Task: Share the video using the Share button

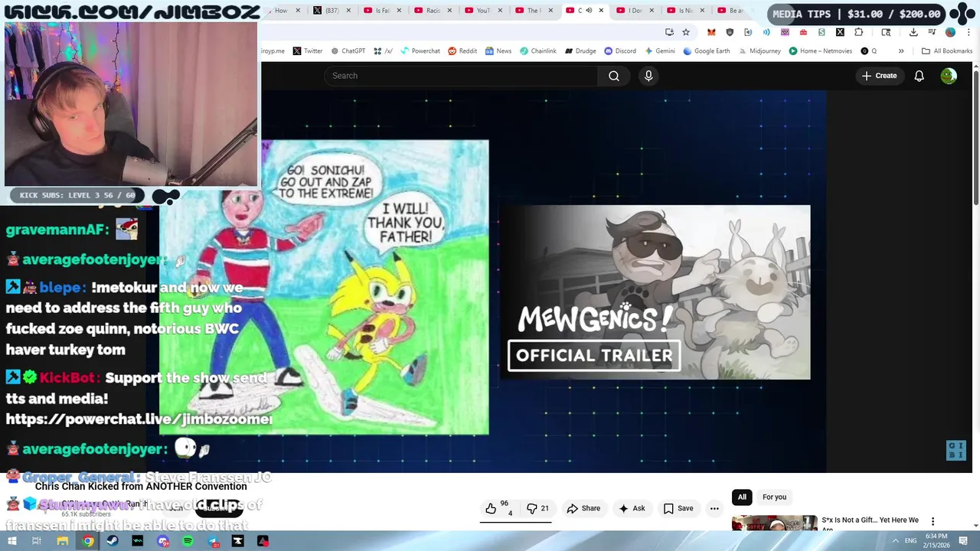Action: click(x=583, y=508)
